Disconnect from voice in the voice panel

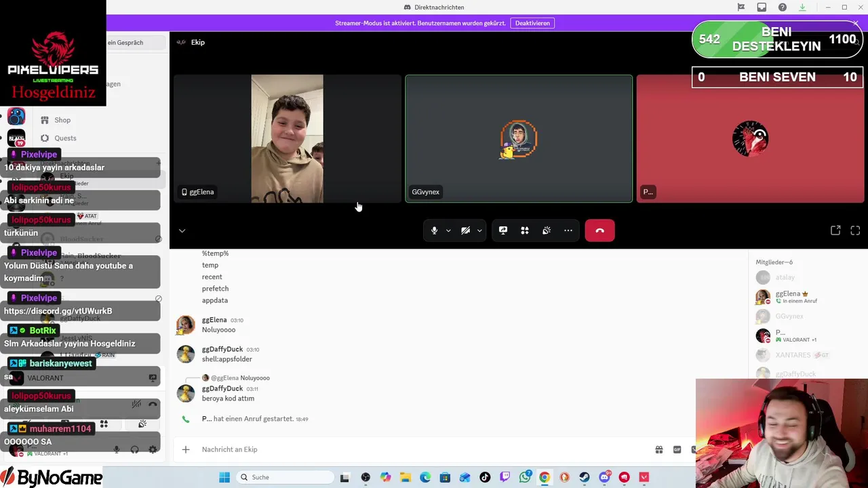click(x=153, y=404)
